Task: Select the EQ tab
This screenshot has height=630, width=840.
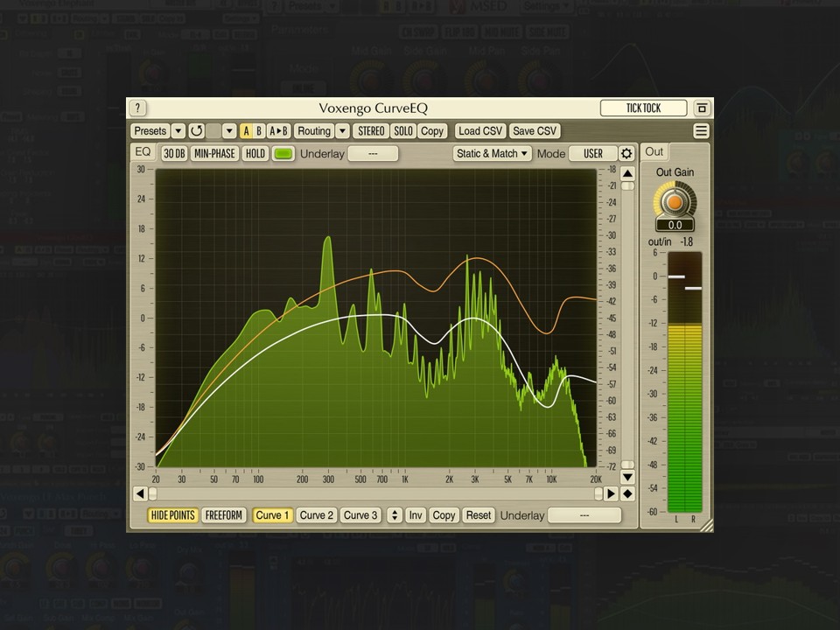Action: pyautogui.click(x=143, y=152)
